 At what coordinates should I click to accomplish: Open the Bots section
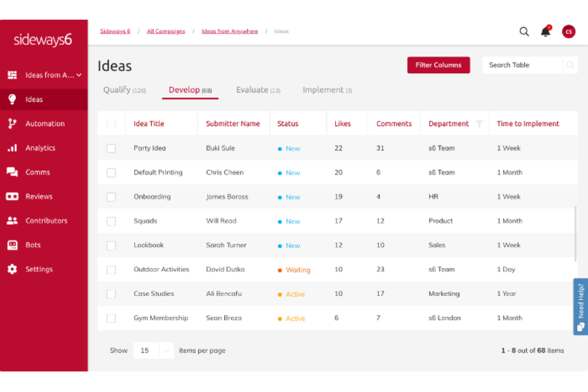coord(12,245)
